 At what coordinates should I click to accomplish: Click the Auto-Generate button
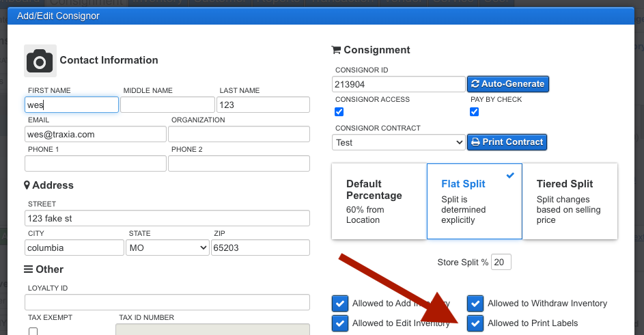(507, 84)
